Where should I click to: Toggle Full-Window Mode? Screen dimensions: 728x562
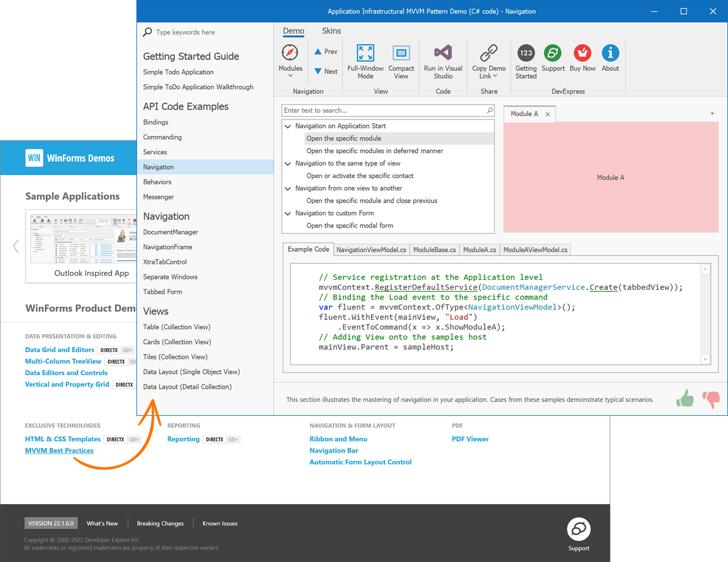[365, 52]
